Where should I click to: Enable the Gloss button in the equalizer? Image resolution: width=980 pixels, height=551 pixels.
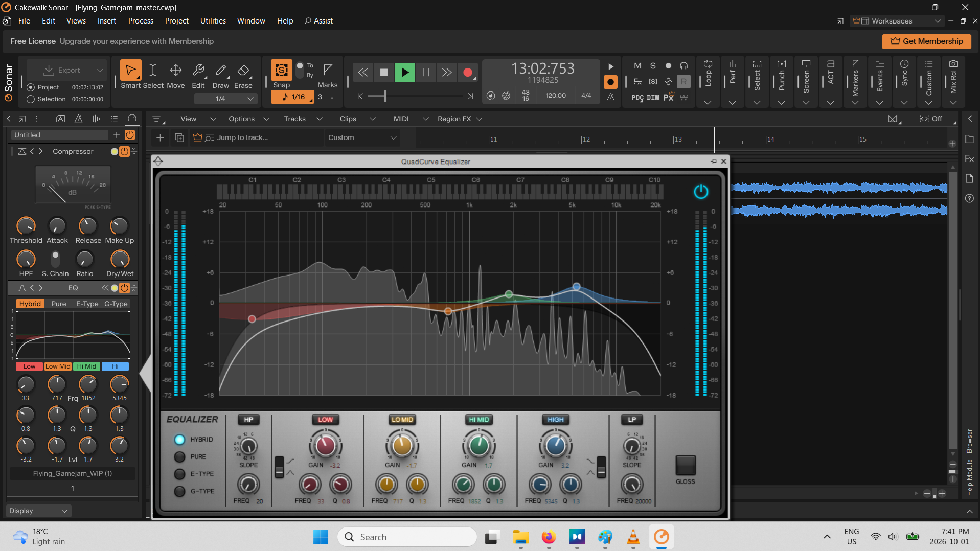pos(686,465)
